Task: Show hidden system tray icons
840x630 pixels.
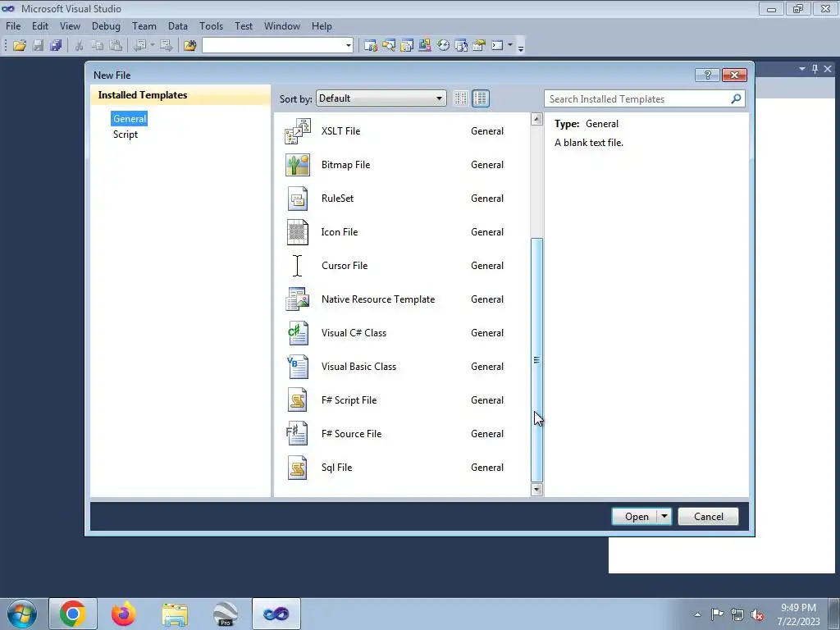Action: (x=697, y=615)
